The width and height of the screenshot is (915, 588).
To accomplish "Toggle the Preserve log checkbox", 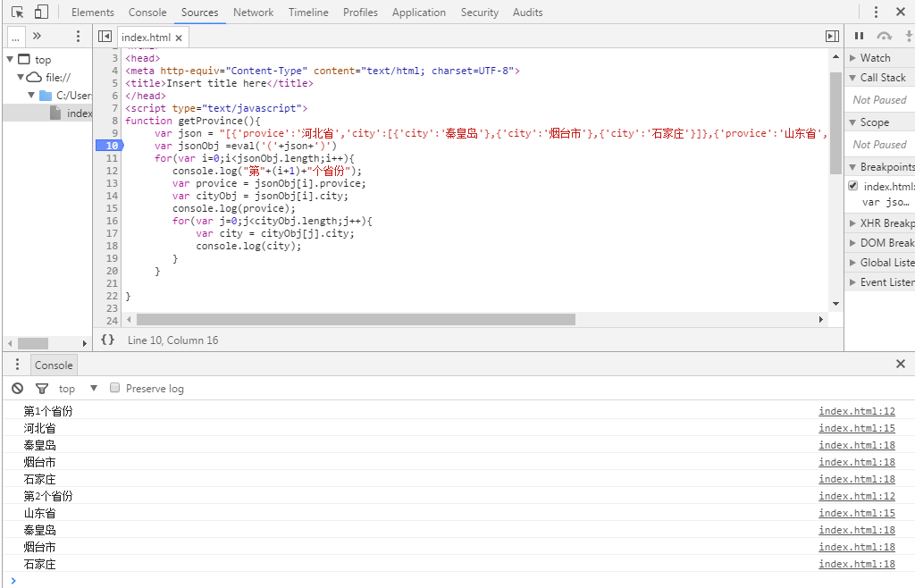I will [115, 388].
